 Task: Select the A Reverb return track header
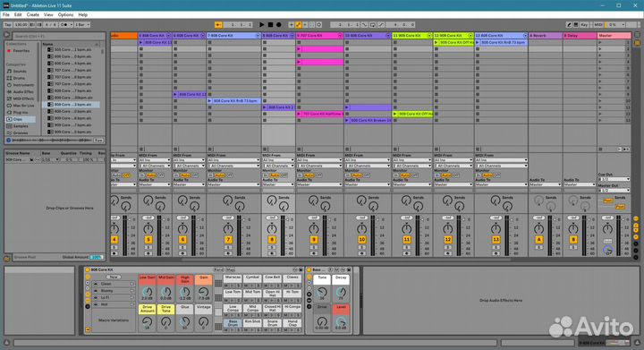point(545,36)
